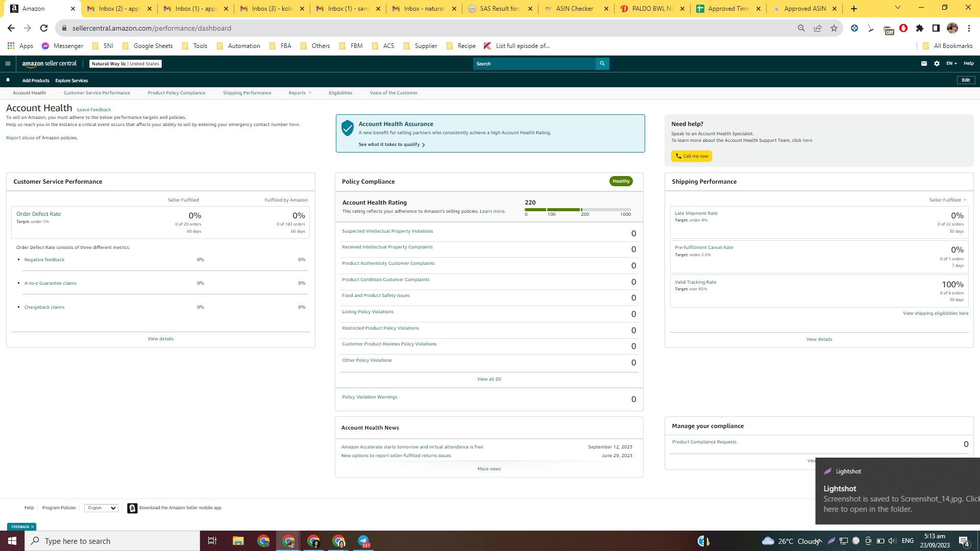Image resolution: width=980 pixels, height=551 pixels.
Task: Expand the Seller Fulfilled shipping dropdown
Action: [948, 200]
